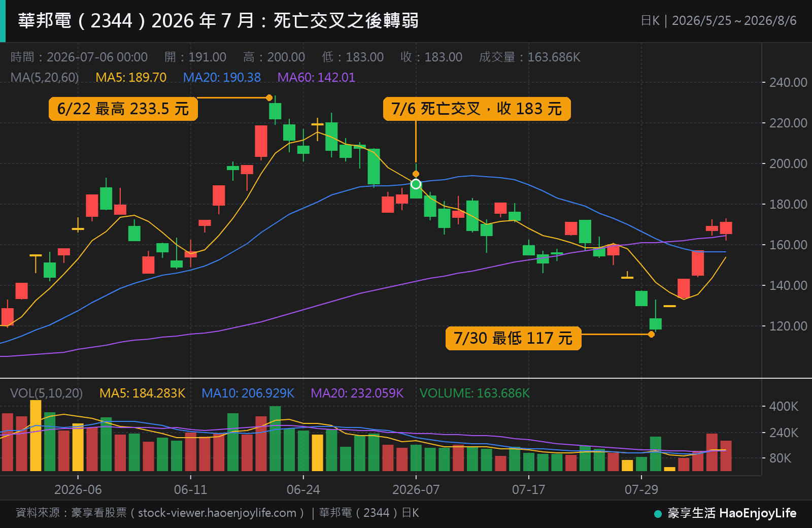812x528 pixels.
Task: Click the 收：183.00 close price
Action: click(x=431, y=57)
